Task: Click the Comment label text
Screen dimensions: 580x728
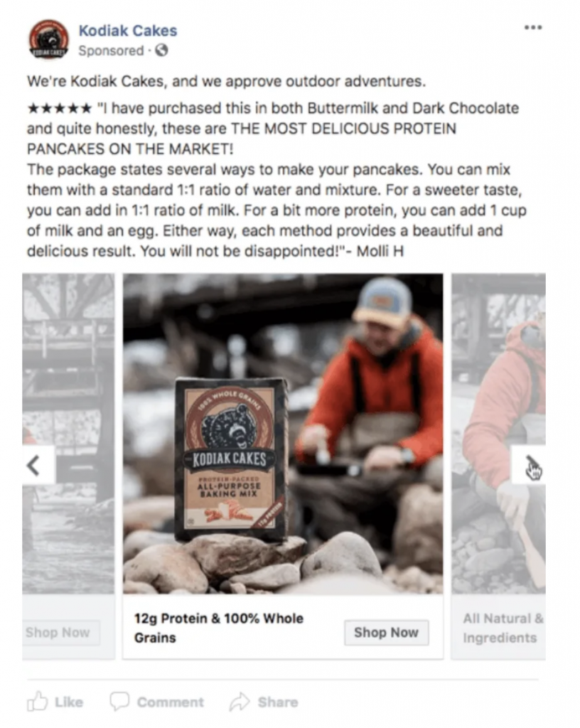Action: coord(171,702)
